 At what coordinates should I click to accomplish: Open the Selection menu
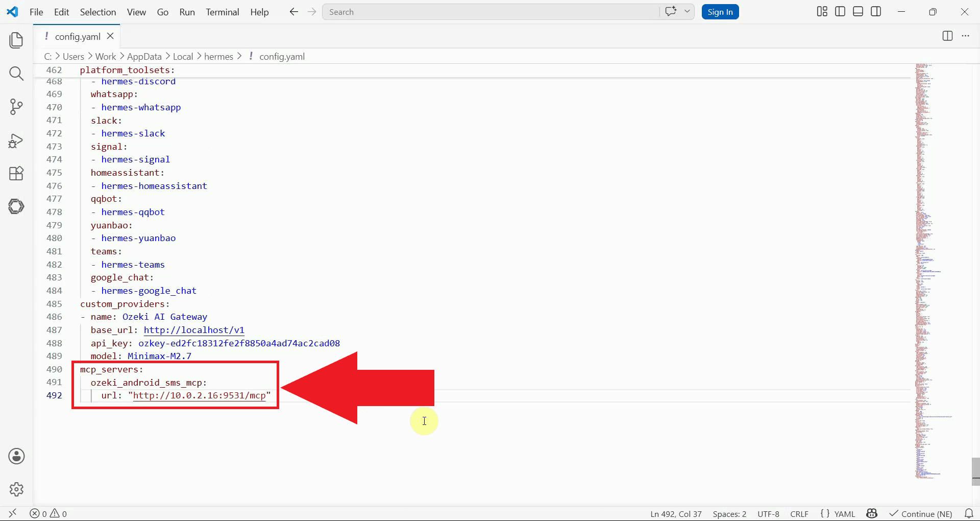[x=98, y=12]
